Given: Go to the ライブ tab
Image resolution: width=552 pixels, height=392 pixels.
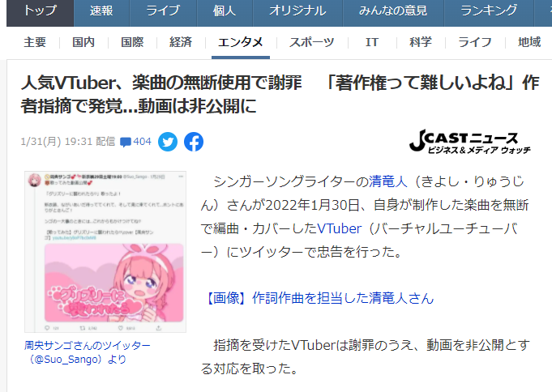Looking at the screenshot, I should tap(163, 11).
